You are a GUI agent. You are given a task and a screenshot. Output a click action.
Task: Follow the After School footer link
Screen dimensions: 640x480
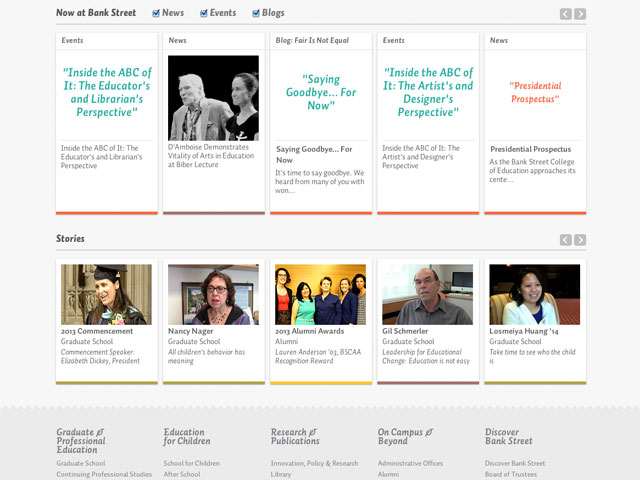pos(182,474)
